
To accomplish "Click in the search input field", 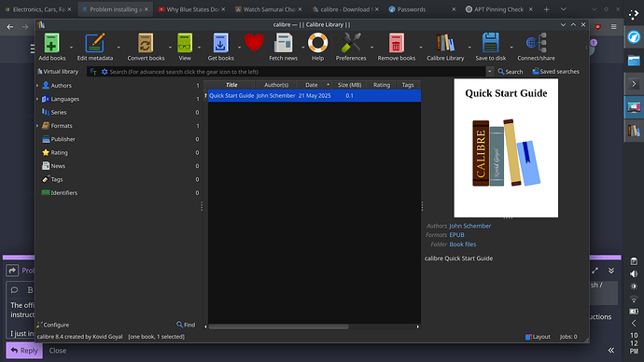I will tap(297, 72).
